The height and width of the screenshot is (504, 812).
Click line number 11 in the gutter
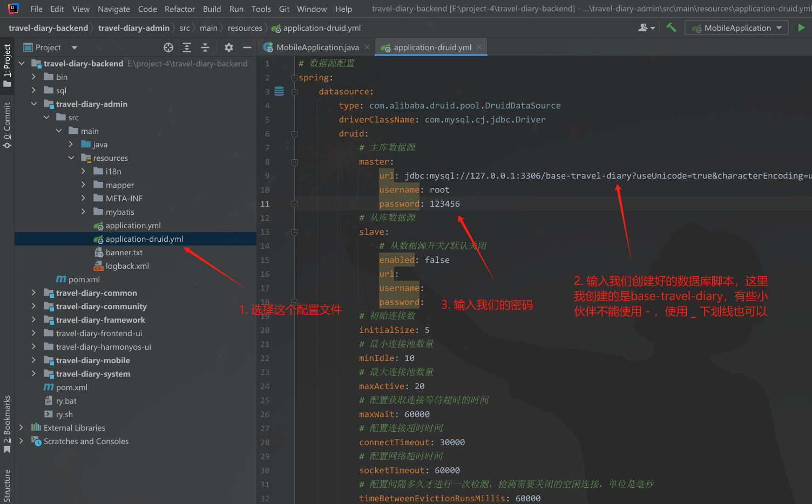(265, 204)
